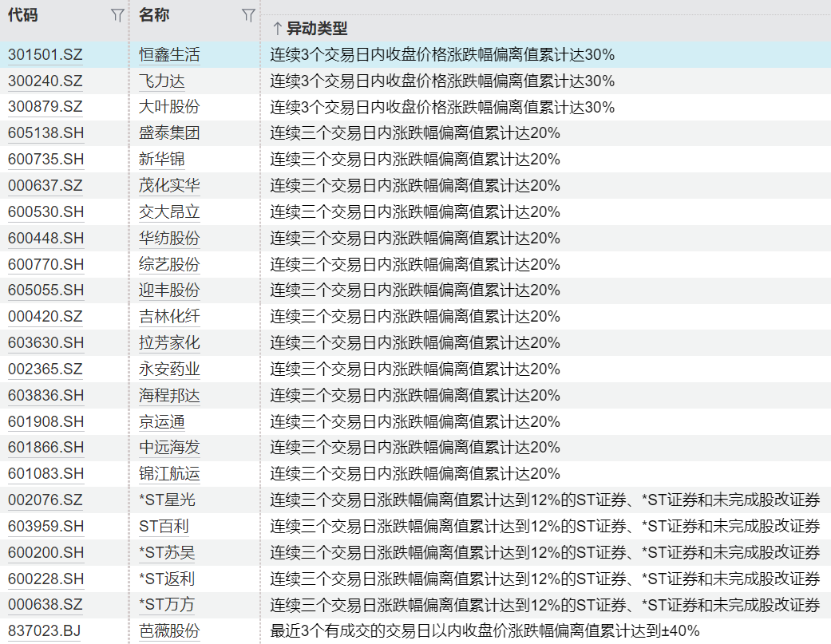Image resolution: width=831 pixels, height=644 pixels.
Task: Sort by 异动类型 column header
Action: [310, 29]
